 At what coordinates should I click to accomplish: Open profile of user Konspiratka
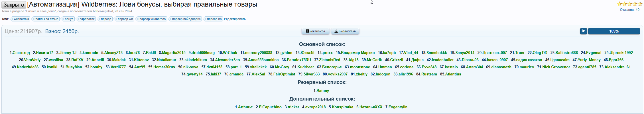342,107
